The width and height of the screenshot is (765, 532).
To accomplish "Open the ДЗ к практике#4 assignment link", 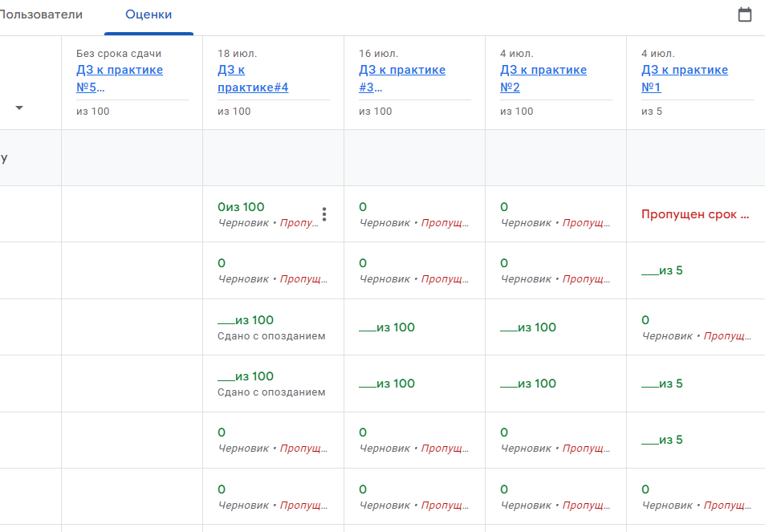I will click(253, 79).
